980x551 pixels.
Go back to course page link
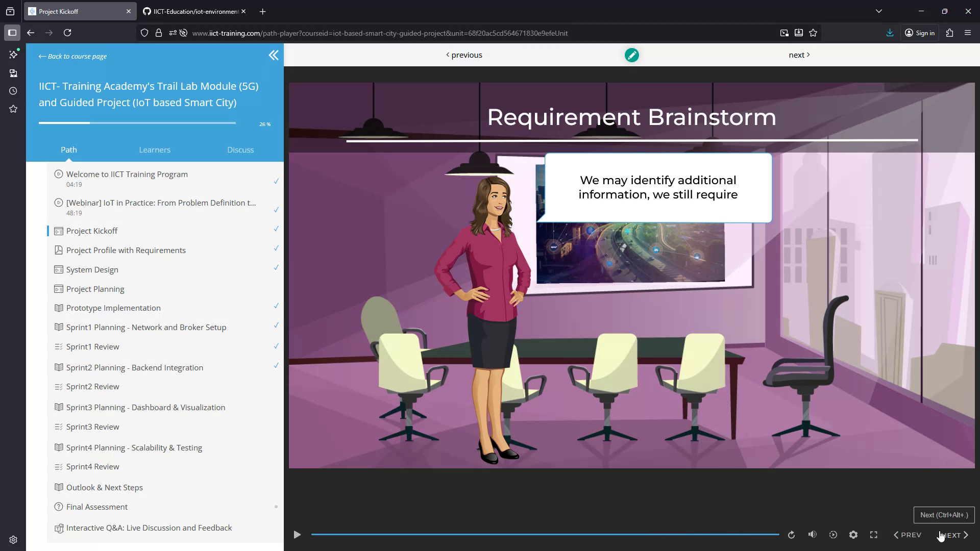tap(72, 56)
